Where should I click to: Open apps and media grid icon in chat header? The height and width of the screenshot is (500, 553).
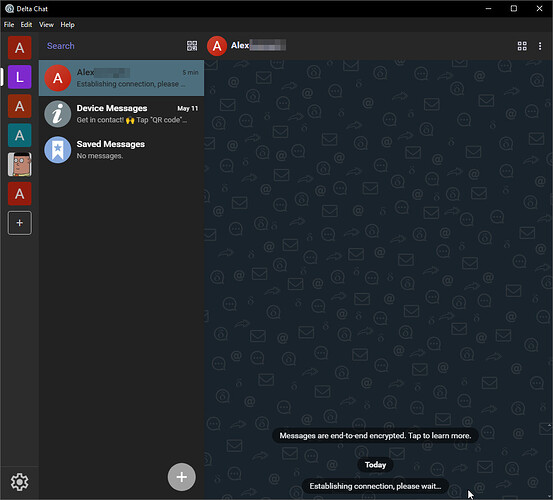pos(522,46)
